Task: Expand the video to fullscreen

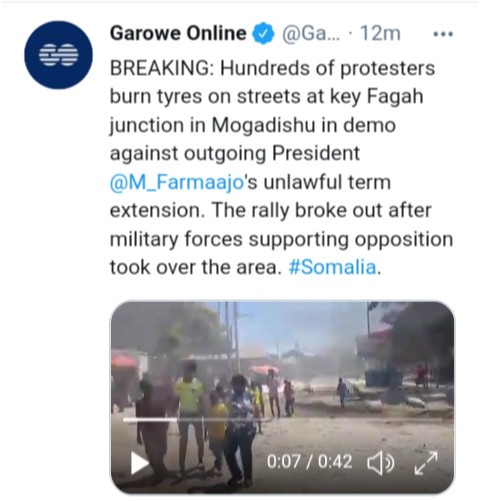Action: (426, 463)
